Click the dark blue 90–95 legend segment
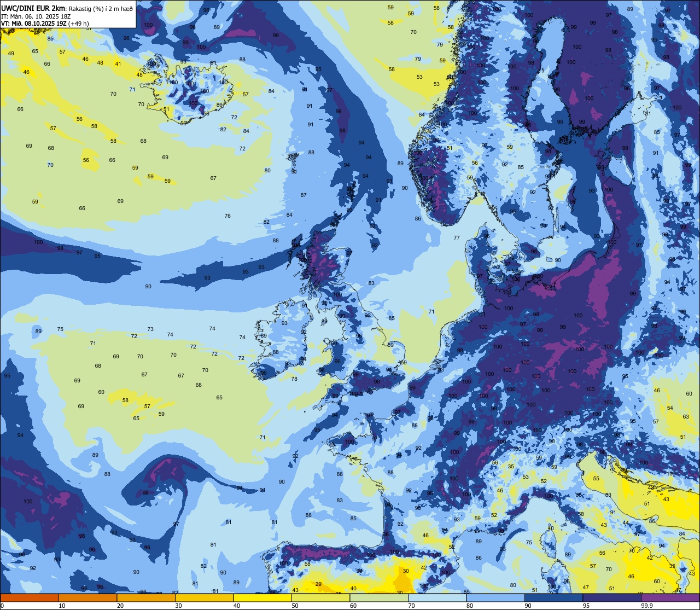The height and width of the screenshot is (610, 700). pos(553,597)
